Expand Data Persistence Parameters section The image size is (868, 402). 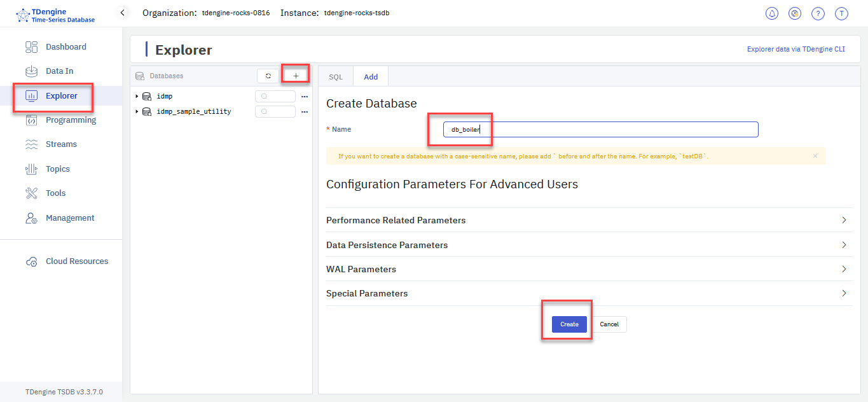click(589, 245)
